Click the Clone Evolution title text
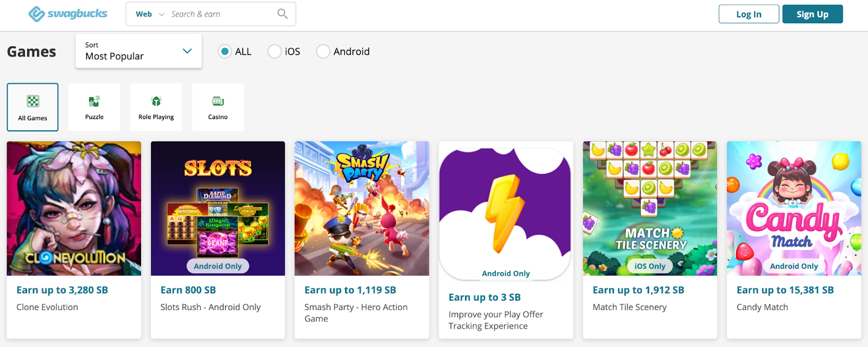The image size is (868, 347). (47, 307)
